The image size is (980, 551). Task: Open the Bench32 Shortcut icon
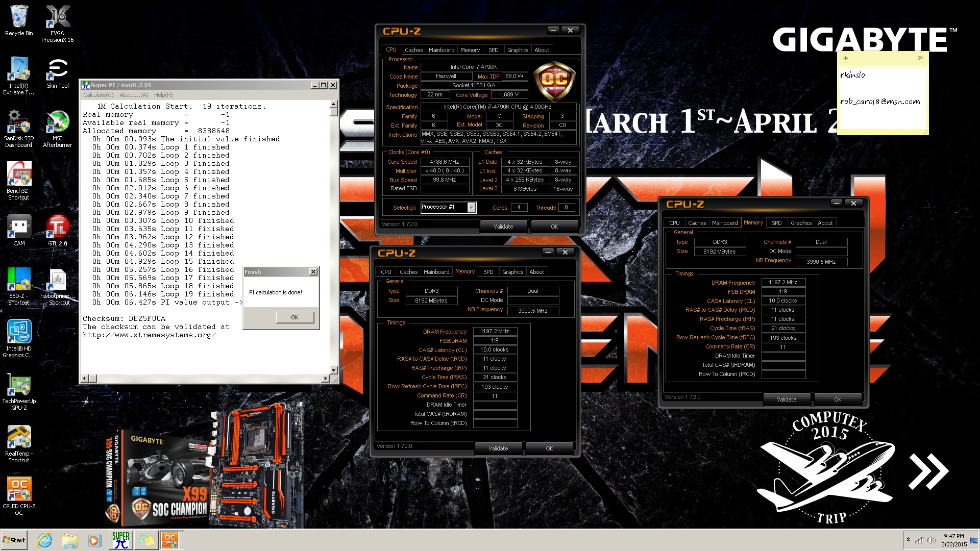pyautogui.click(x=19, y=181)
